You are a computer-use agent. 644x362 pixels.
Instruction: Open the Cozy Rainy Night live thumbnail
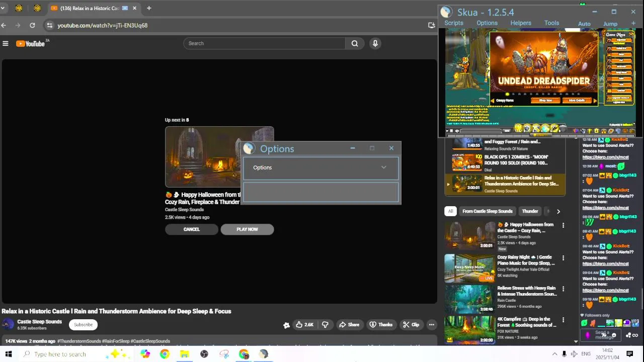(470, 268)
